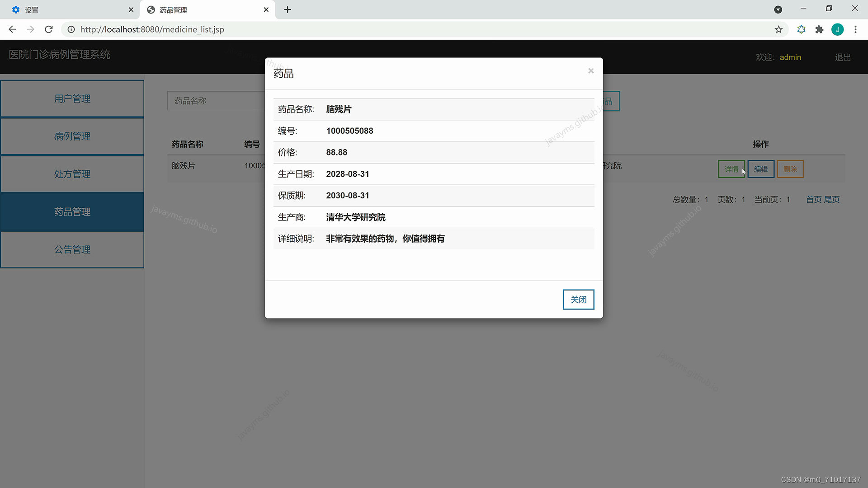Reload the page with the refresh icon

49,29
